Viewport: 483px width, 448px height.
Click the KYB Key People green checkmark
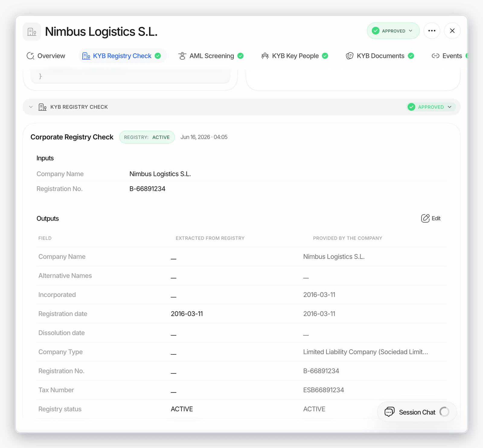click(325, 56)
